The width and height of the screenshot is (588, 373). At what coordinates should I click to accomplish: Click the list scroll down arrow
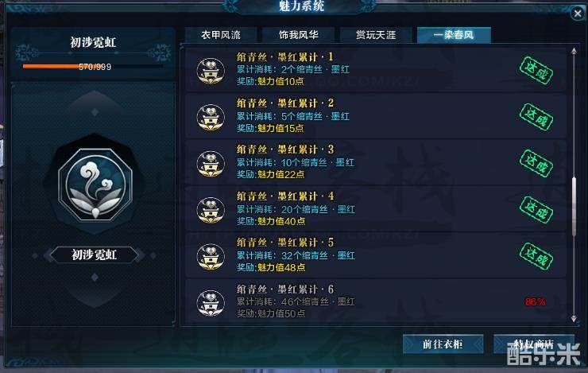(x=574, y=319)
